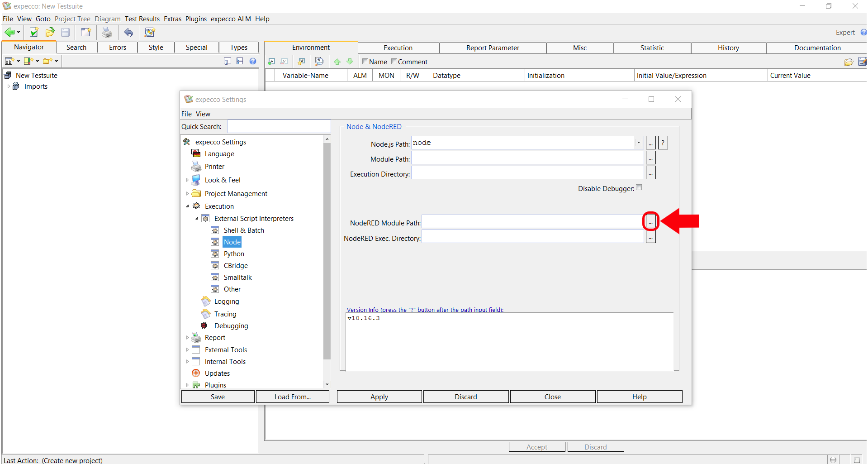Toggle the Name checkbox in Environment toolbar
The width and height of the screenshot is (868, 464).
click(365, 62)
